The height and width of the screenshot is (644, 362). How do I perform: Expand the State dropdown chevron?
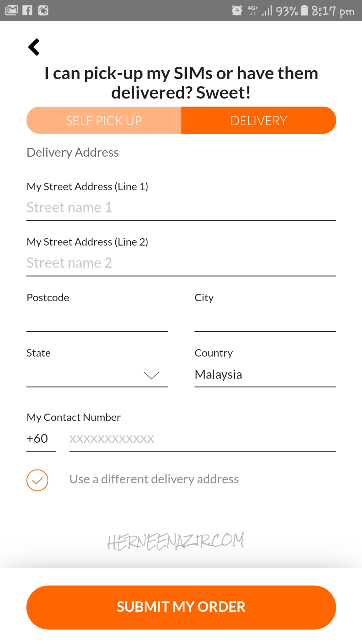151,375
